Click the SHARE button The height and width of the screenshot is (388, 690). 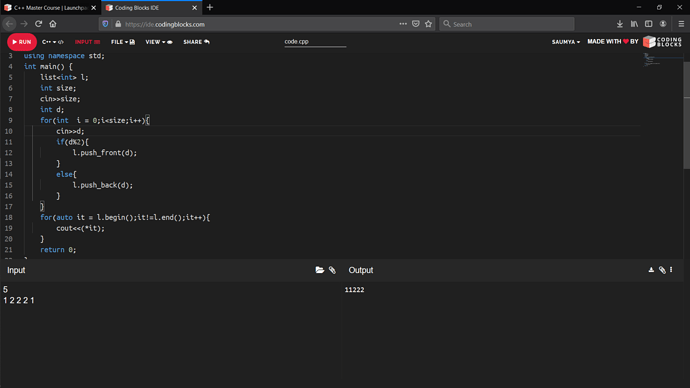[x=196, y=42]
